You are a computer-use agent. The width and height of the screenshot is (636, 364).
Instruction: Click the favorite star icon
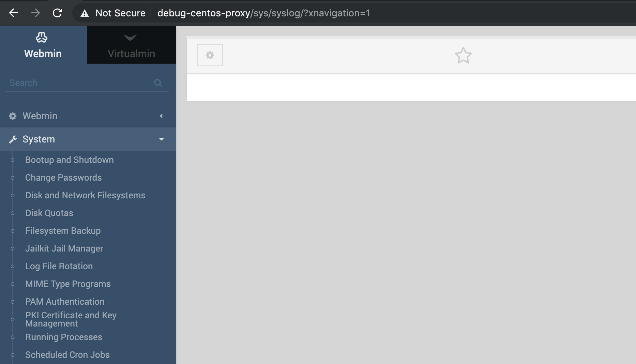coord(463,56)
